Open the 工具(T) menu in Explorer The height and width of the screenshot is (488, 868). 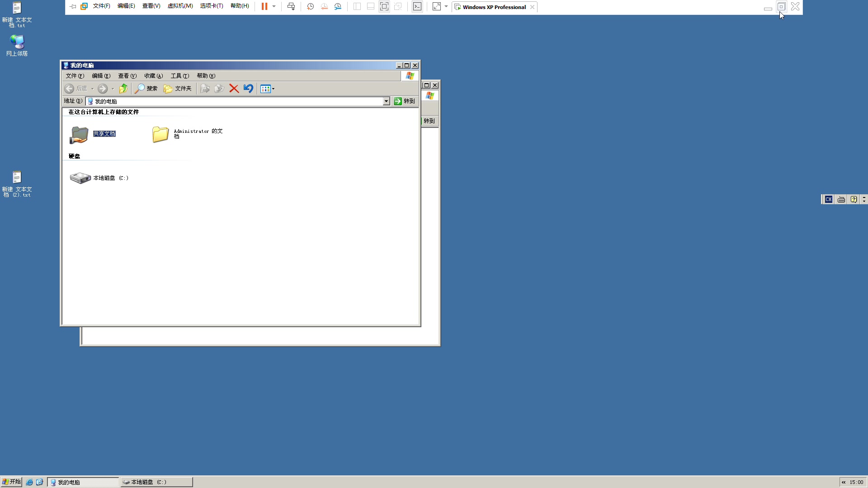pyautogui.click(x=179, y=76)
